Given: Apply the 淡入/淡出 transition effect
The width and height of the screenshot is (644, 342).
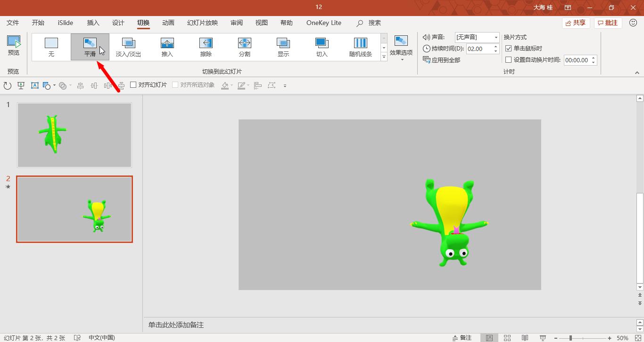Looking at the screenshot, I should (x=129, y=47).
